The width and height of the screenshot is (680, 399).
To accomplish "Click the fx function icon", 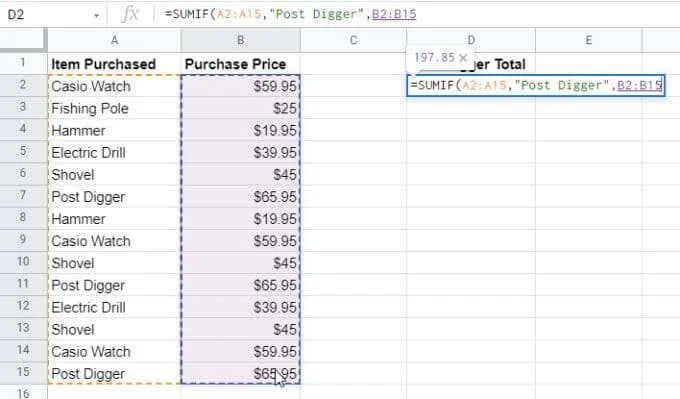I will 130,14.
